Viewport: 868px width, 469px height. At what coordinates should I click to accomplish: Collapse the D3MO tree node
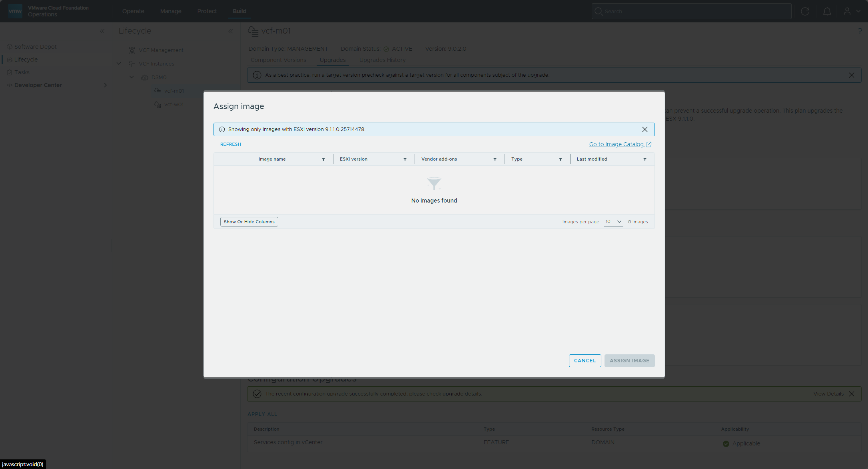pyautogui.click(x=132, y=77)
